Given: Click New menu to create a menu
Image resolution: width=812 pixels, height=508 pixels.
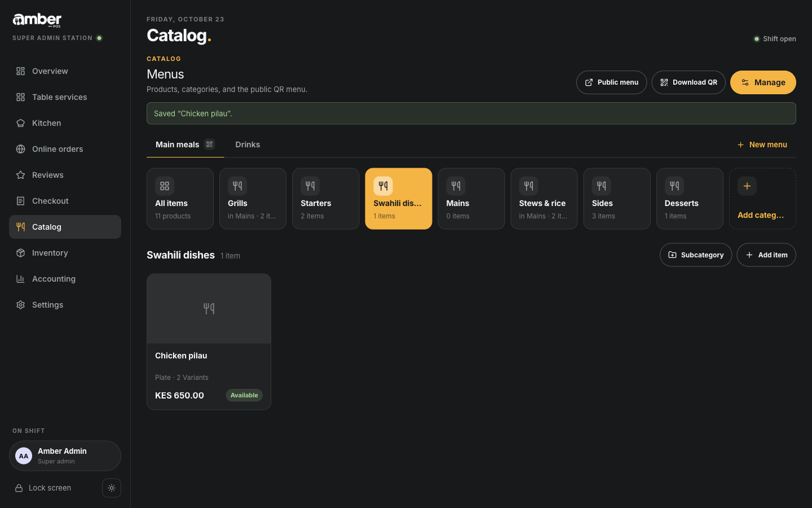Looking at the screenshot, I should point(762,144).
